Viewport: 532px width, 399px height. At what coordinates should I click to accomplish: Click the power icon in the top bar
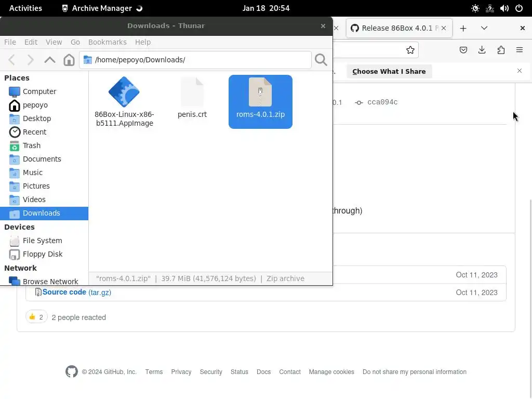click(x=519, y=8)
